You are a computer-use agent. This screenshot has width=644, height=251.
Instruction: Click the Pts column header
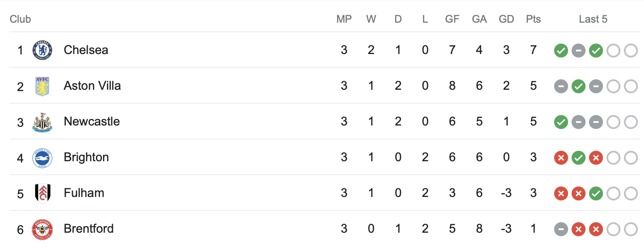pyautogui.click(x=533, y=19)
